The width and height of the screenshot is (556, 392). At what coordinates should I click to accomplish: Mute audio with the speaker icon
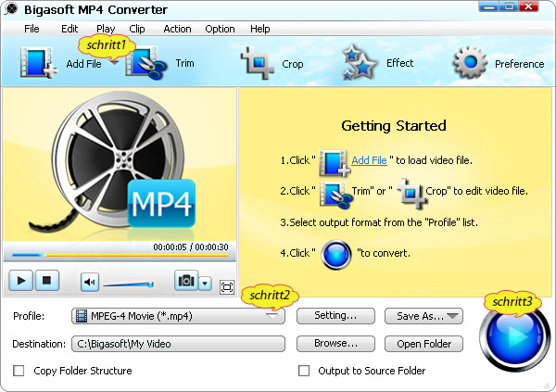point(89,282)
